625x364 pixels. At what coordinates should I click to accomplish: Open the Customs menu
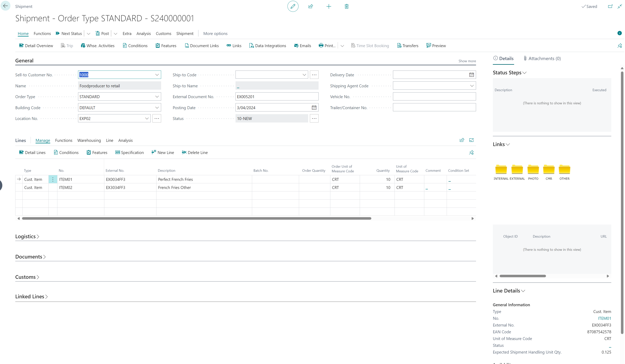(163, 33)
